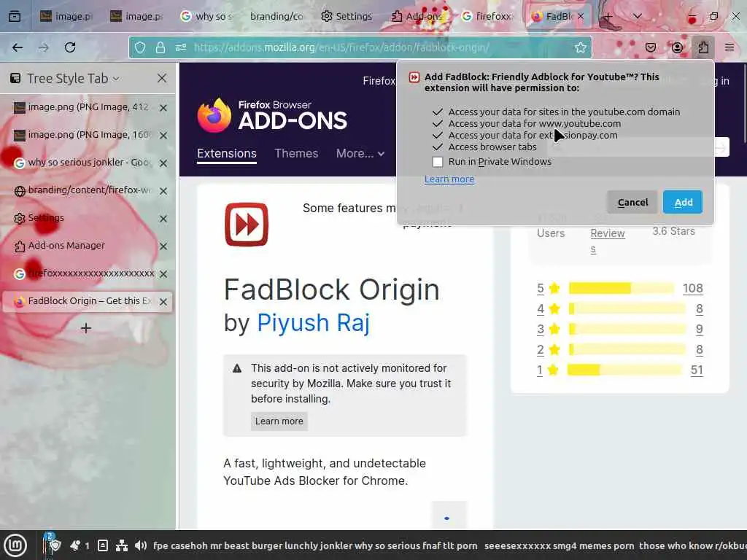Viewport: 747px width, 560px height.
Task: Expand the Tree Style Tab sidebar switcher
Action: tap(73, 78)
